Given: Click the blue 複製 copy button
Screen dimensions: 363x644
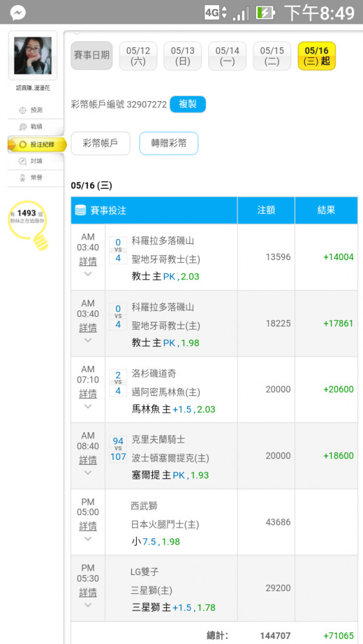Looking at the screenshot, I should click(188, 104).
